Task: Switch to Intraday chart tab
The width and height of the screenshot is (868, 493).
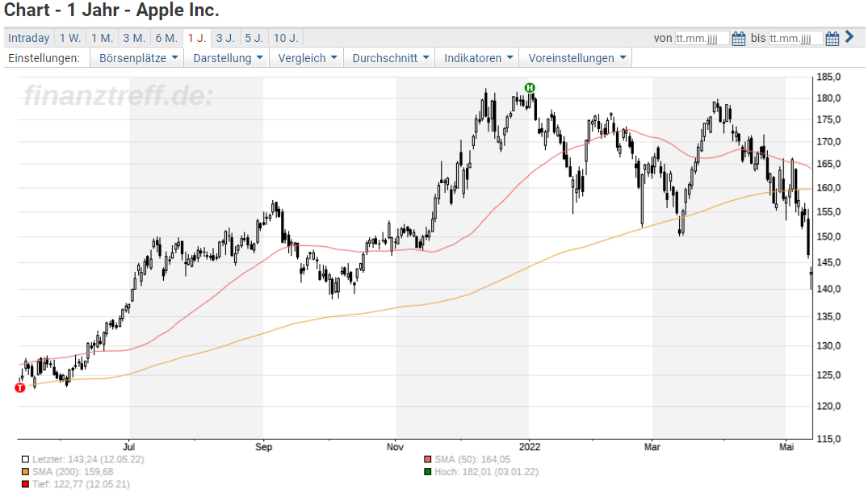Action: point(29,38)
